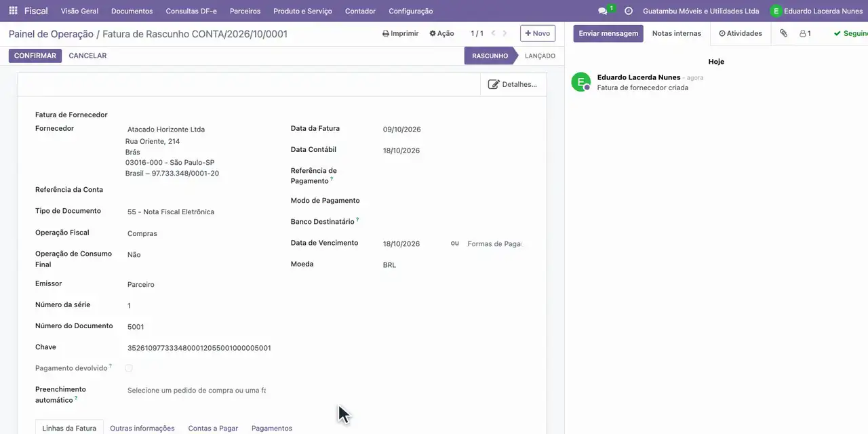Open the Fornecedor field Atacado Horizonte Ltda
This screenshot has height=434, width=868.
[x=197, y=130]
